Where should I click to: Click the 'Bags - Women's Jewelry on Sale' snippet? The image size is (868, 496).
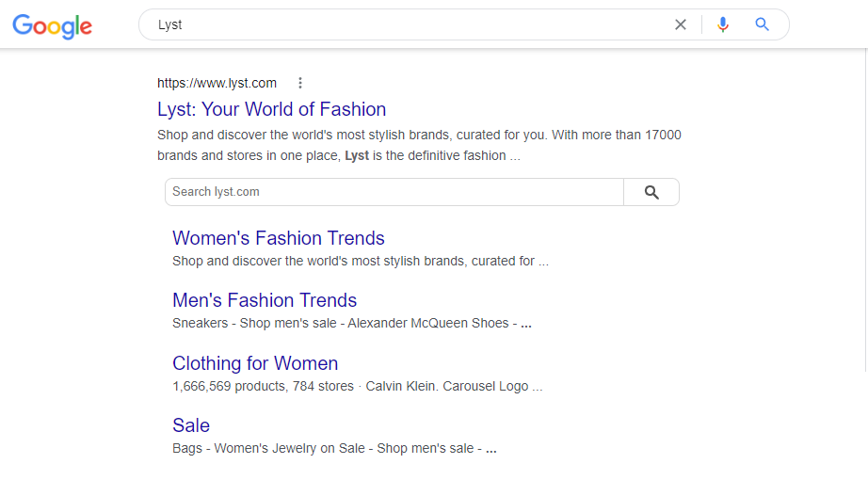click(334, 448)
